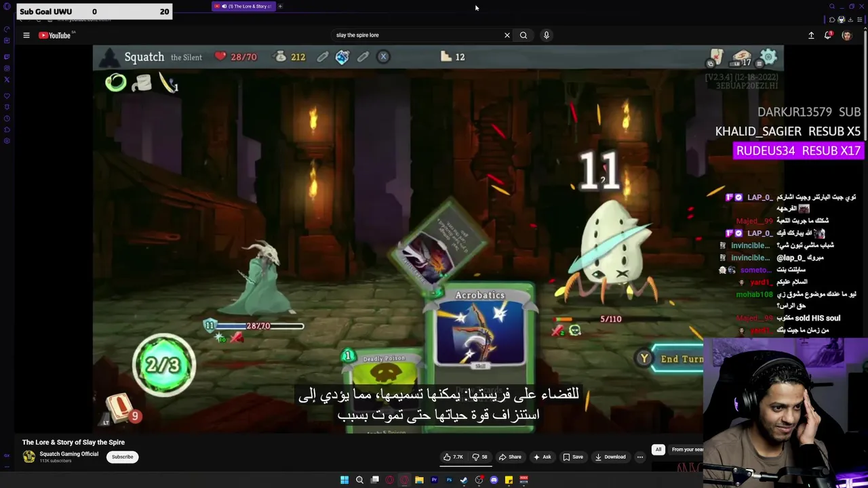The width and height of the screenshot is (868, 488).
Task: Switch to the 'The Lore & Story' browser tab
Action: [x=243, y=6]
